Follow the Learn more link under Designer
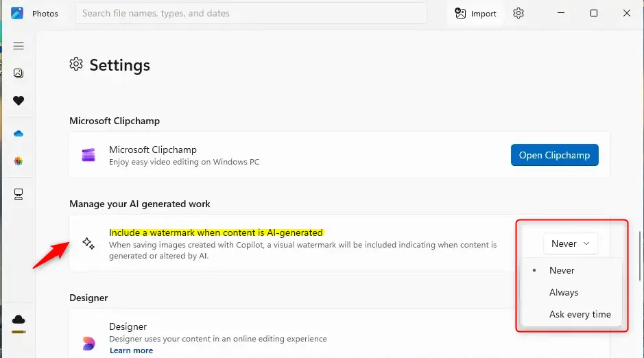 click(131, 350)
